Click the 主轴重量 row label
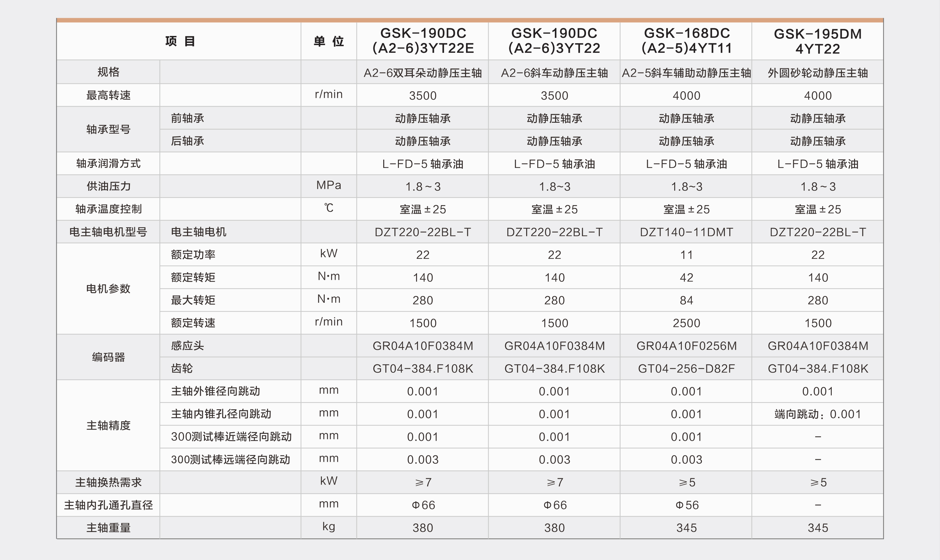The height and width of the screenshot is (560, 940). [x=109, y=528]
